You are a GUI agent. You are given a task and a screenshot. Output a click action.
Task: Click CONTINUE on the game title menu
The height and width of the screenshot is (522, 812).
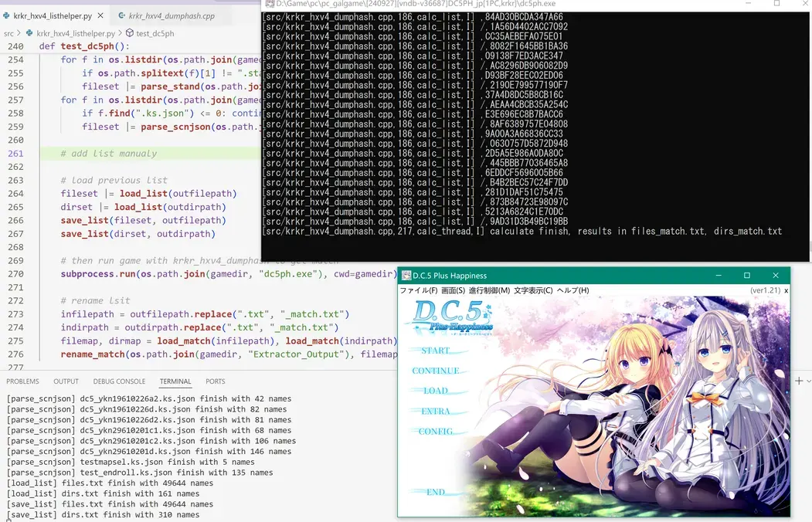[x=436, y=371]
